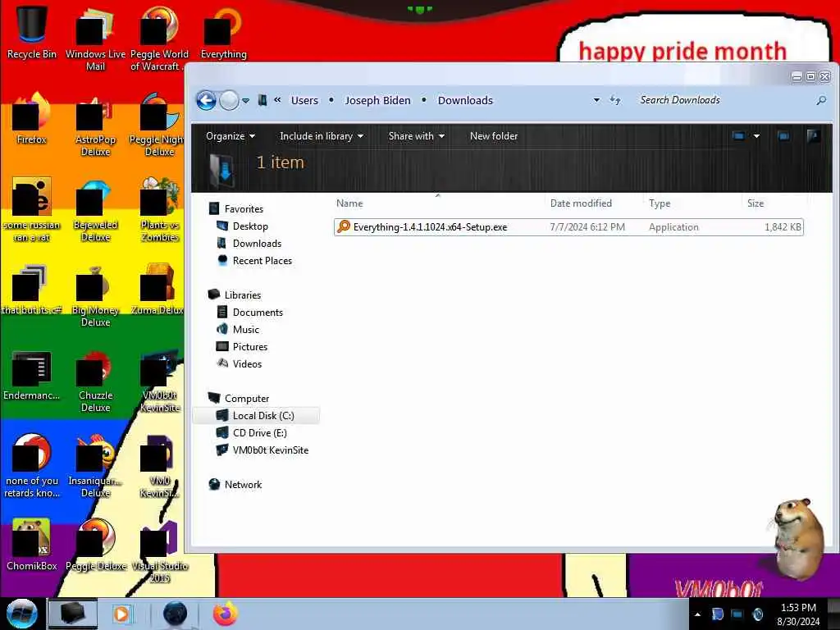Open the Windows Live Mail desktop icon

95,38
